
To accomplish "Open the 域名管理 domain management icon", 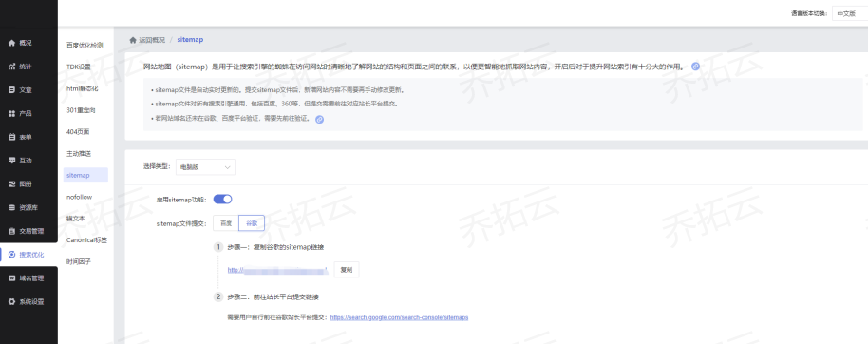I will pos(11,278).
